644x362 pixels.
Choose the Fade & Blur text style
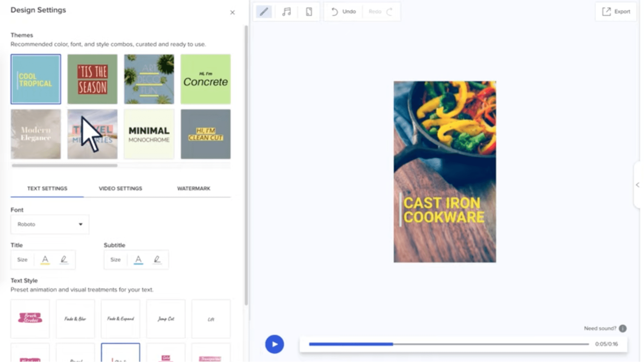click(75, 319)
